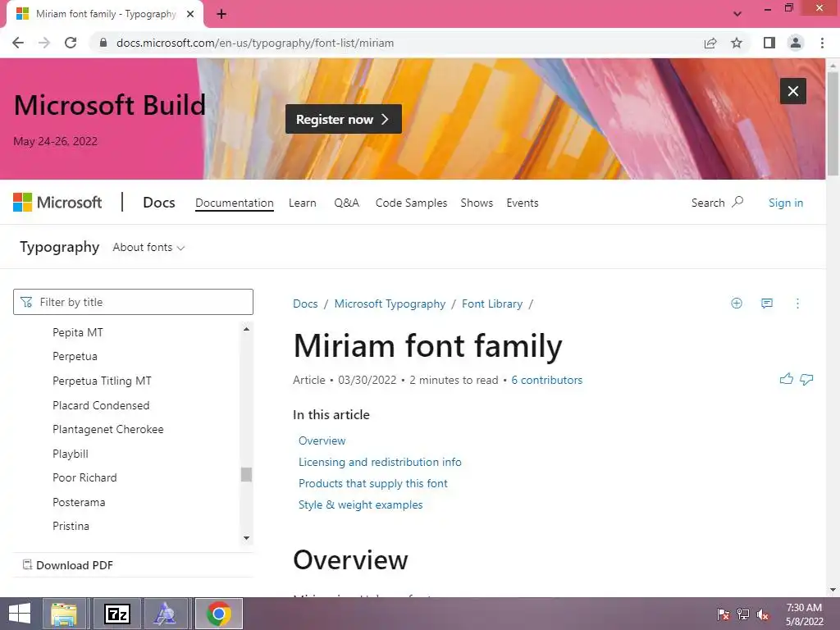The image size is (840, 630).
Task: Select Placard Condensed entry
Action: [x=101, y=405]
